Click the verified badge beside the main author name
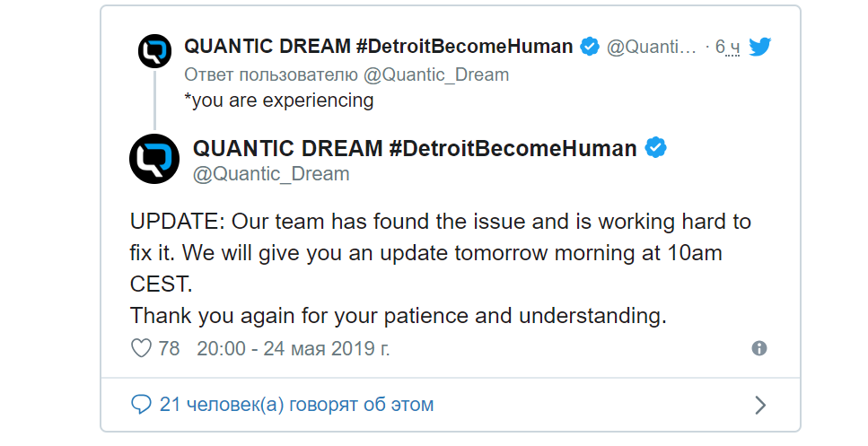The width and height of the screenshot is (868, 446). coord(657,148)
